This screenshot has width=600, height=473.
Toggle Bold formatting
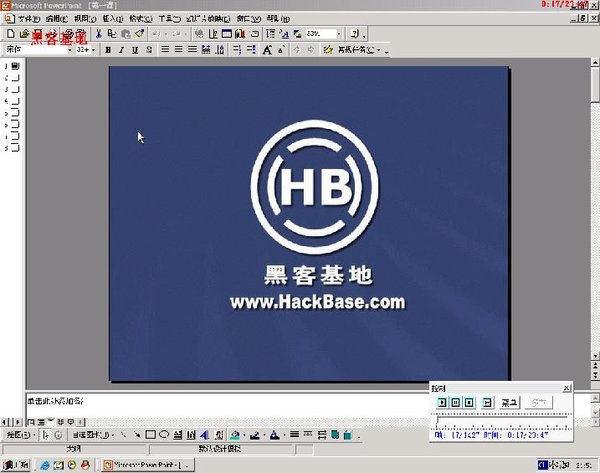pos(108,50)
